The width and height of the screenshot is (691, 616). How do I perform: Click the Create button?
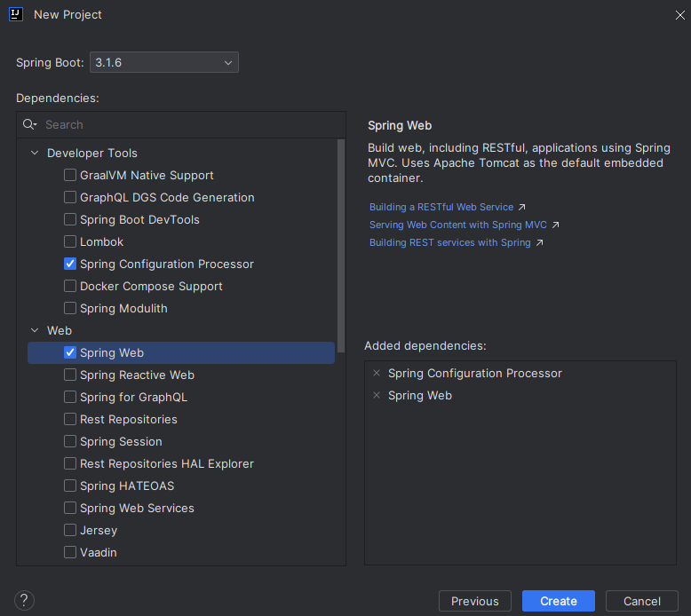pos(559,601)
